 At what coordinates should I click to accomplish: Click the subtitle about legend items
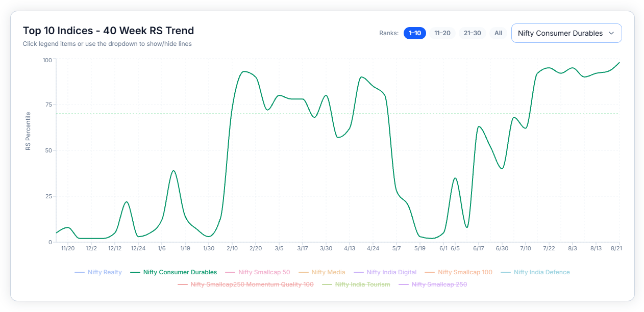[107, 44]
